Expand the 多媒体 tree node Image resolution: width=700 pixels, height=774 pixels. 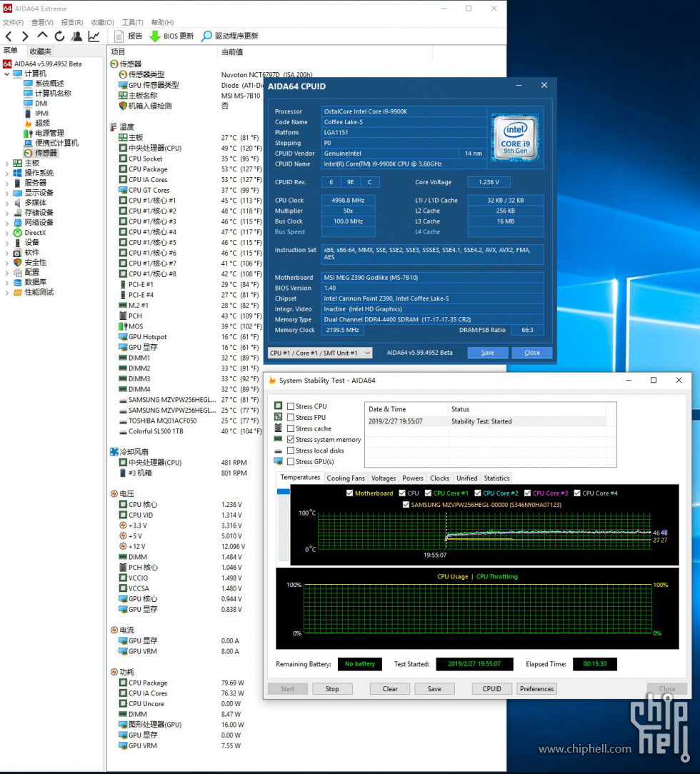pyautogui.click(x=7, y=203)
